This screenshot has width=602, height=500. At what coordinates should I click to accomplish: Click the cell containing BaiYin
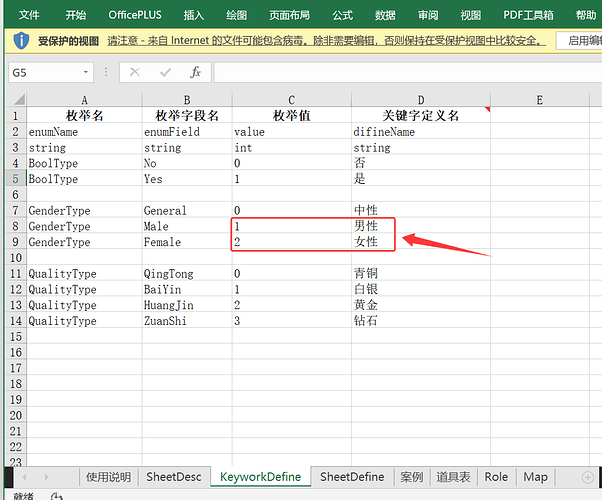tap(187, 289)
